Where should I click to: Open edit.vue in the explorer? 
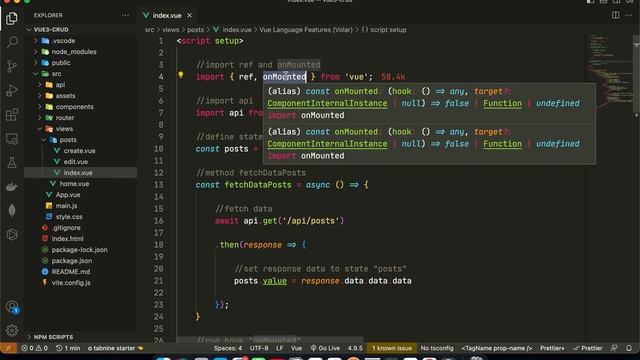point(76,162)
